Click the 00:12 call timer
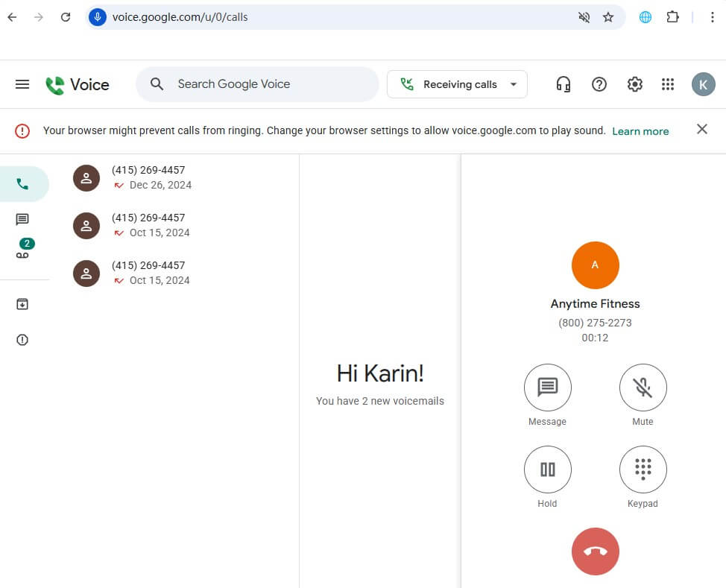Viewport: 726px width, 588px height. coord(595,338)
